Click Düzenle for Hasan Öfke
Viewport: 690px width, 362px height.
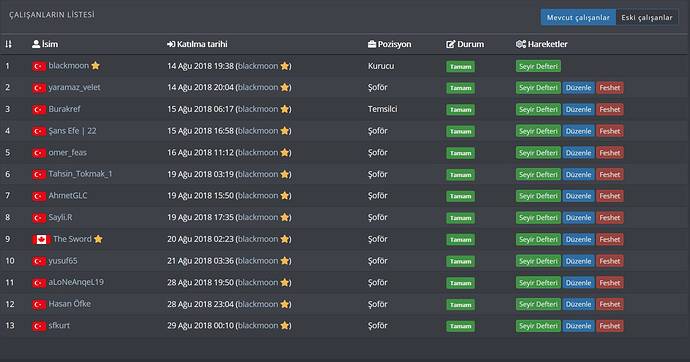coord(578,304)
